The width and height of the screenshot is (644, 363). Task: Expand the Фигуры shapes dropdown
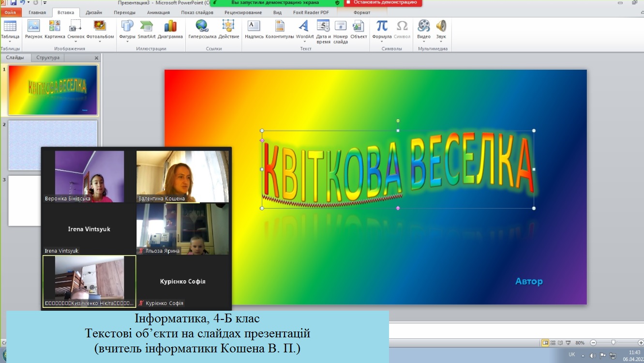(127, 42)
